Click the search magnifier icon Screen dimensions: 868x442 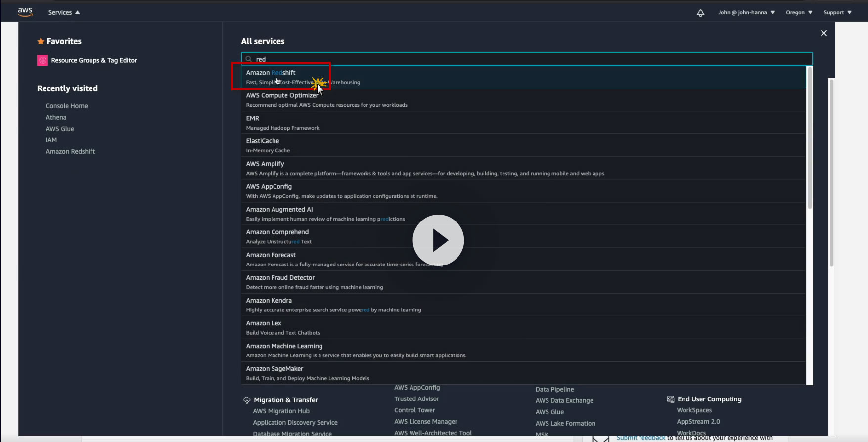(249, 59)
